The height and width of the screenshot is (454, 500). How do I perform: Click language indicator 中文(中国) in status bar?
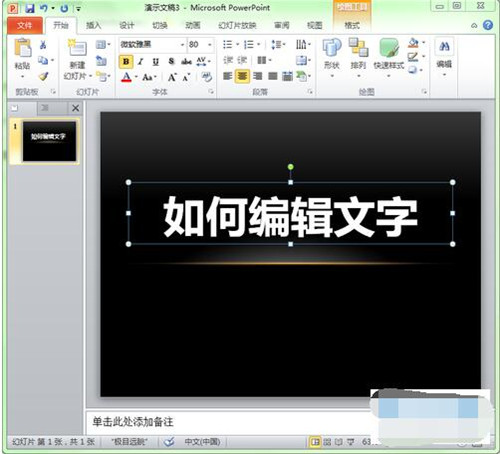point(202,442)
